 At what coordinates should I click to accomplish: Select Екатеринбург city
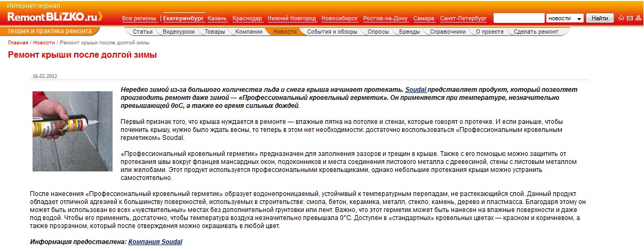click(184, 19)
